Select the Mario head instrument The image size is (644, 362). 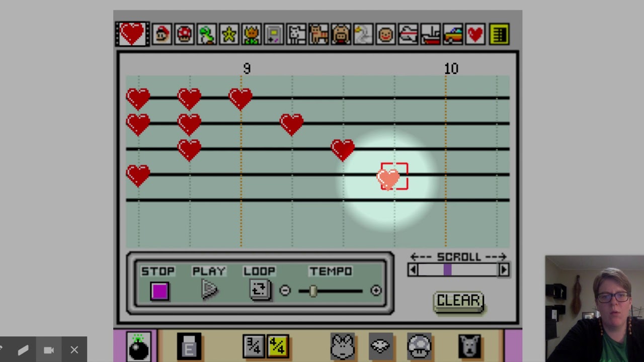(x=162, y=35)
